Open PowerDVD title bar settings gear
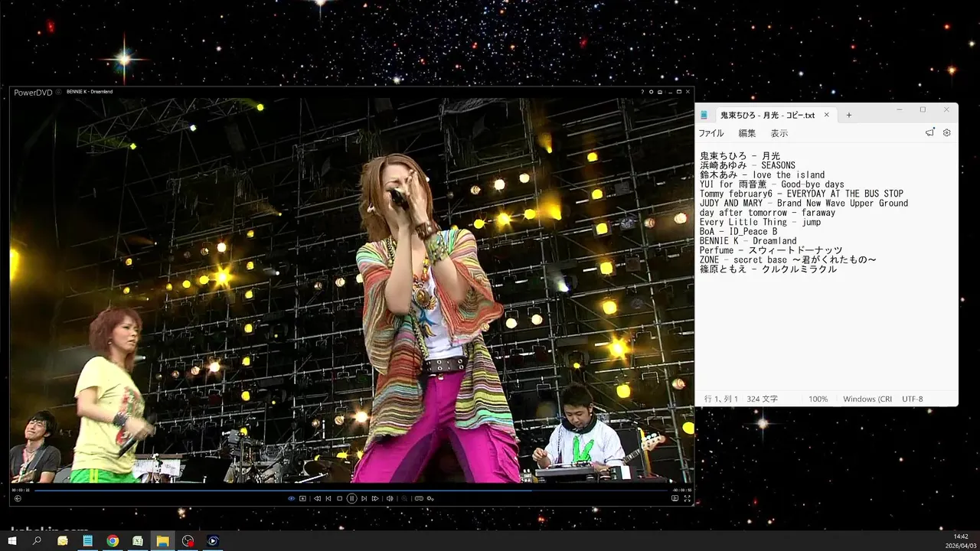This screenshot has width=980, height=551. click(x=652, y=92)
